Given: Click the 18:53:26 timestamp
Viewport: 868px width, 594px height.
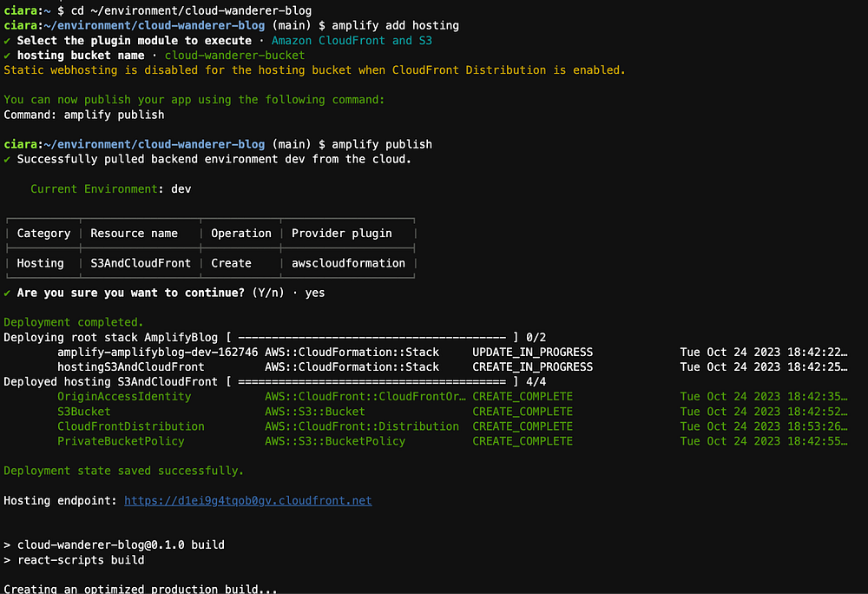Looking at the screenshot, I should 764,426.
